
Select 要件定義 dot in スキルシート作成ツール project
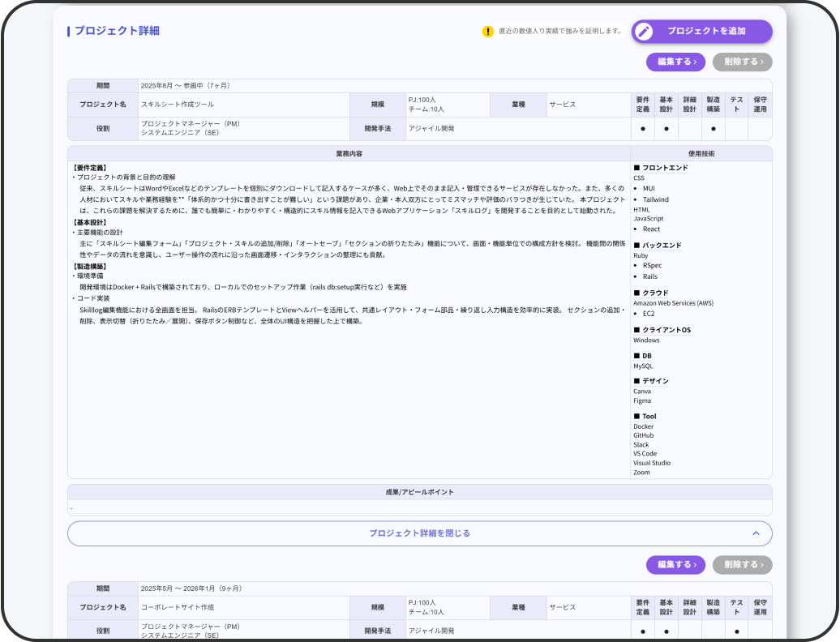point(642,129)
